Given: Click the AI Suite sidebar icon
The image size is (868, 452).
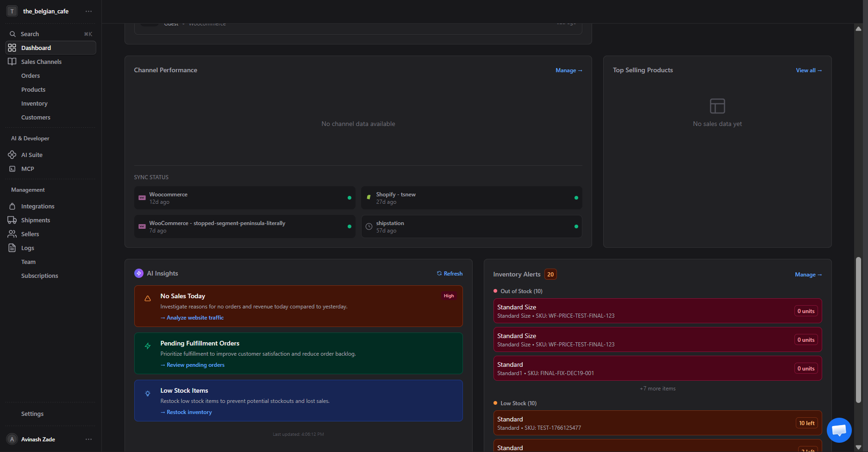Looking at the screenshot, I should coord(12,155).
